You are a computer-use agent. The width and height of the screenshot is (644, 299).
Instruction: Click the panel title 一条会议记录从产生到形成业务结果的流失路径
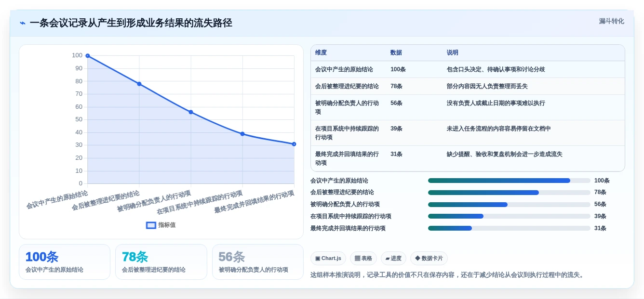[131, 23]
